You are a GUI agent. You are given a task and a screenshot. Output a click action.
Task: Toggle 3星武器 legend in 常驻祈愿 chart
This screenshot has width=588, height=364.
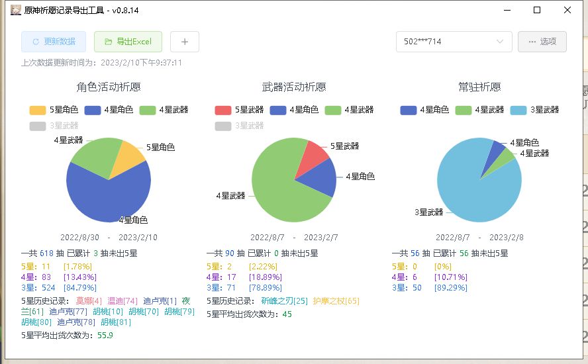(535, 110)
